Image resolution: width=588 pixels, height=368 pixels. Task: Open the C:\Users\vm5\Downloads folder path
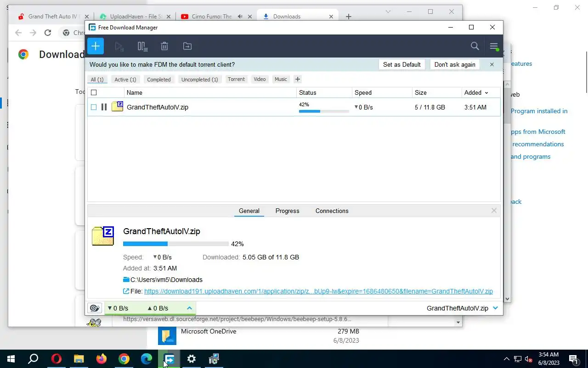click(166, 280)
